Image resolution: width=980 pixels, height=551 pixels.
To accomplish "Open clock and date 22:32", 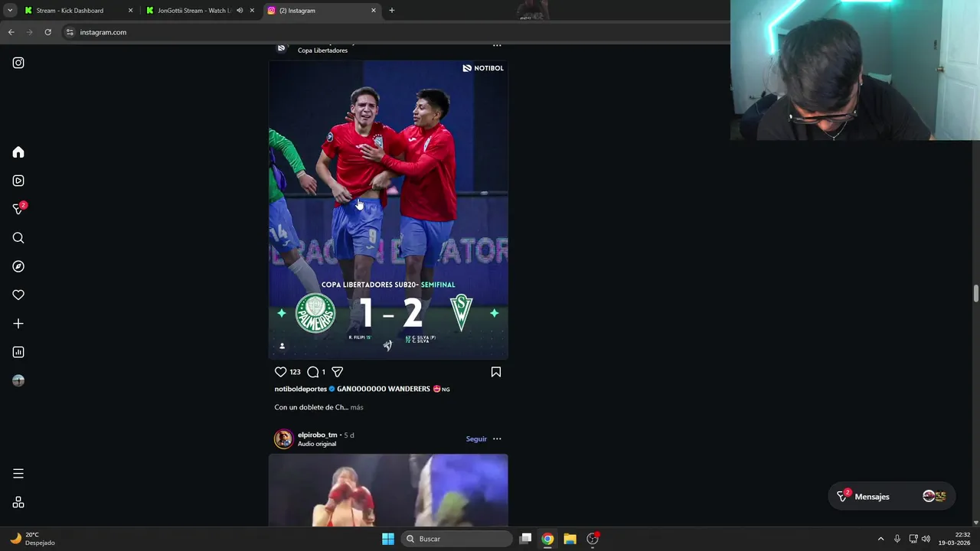I will pos(954,539).
